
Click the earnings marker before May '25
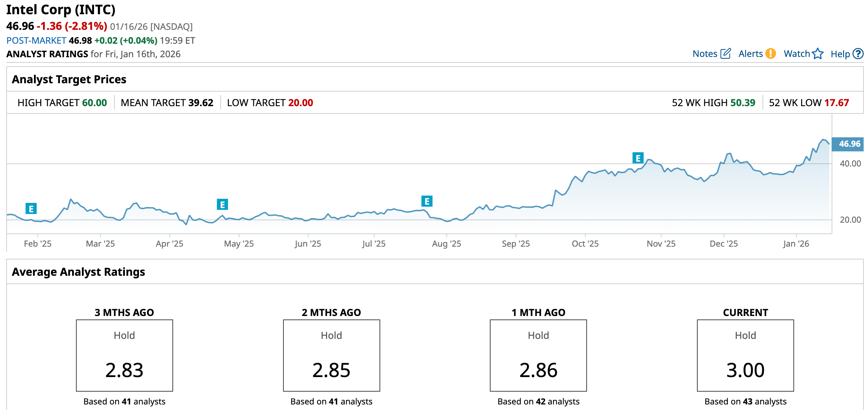tap(222, 205)
